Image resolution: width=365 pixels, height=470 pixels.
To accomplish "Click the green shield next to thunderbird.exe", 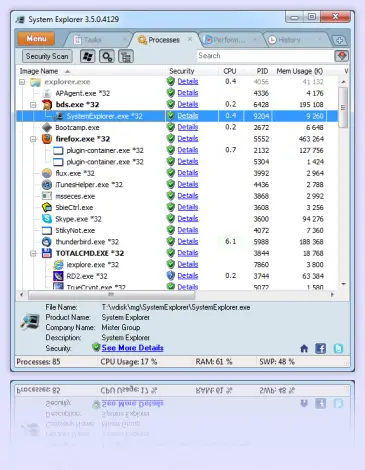I will pyautogui.click(x=171, y=241).
